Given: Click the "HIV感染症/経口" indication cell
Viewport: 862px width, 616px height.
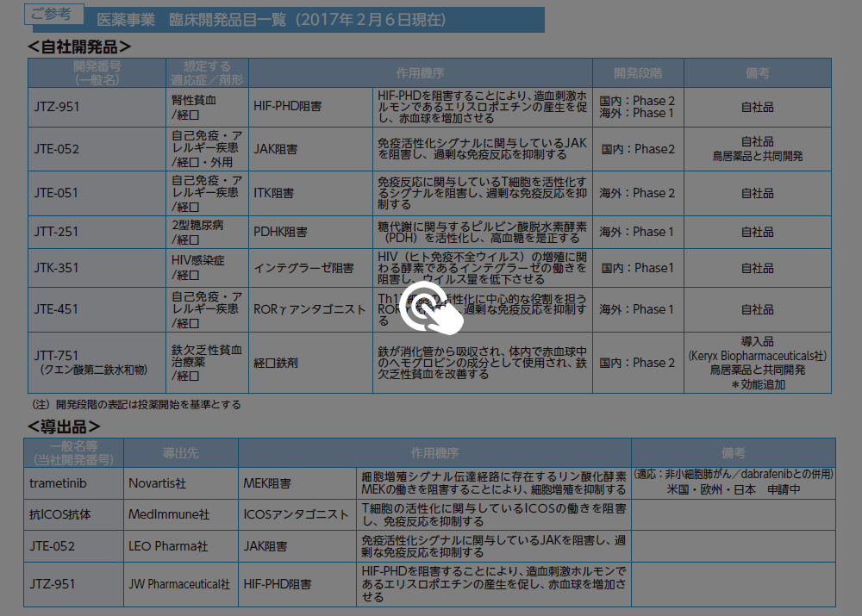Looking at the screenshot, I should (x=207, y=268).
